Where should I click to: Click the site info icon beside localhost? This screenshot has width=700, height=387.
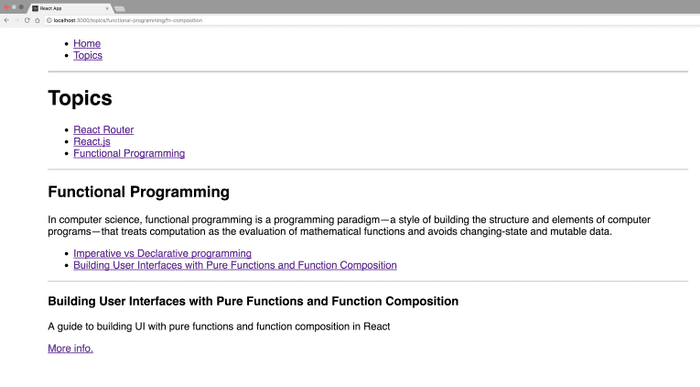pyautogui.click(x=49, y=20)
